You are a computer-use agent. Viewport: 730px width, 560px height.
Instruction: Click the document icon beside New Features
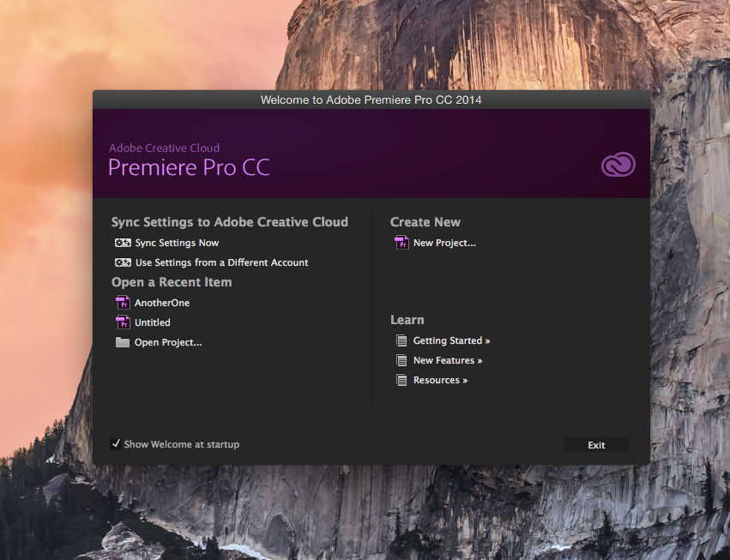coord(401,360)
